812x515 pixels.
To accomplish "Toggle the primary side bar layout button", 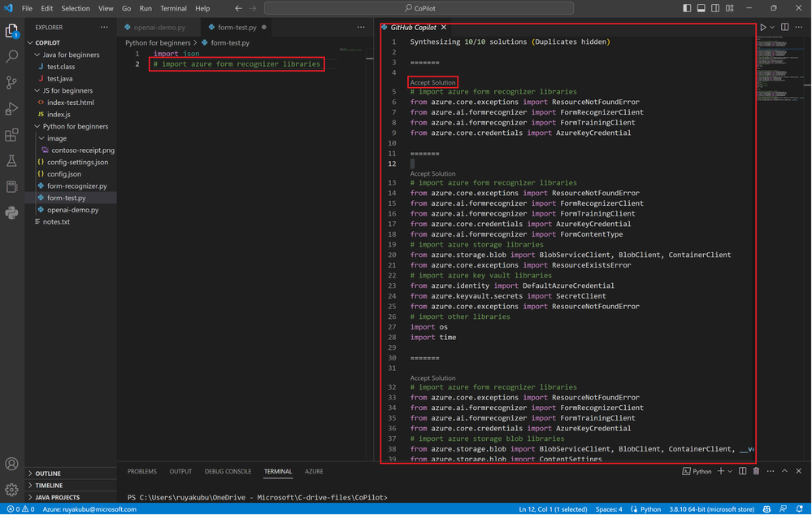I will coord(687,8).
